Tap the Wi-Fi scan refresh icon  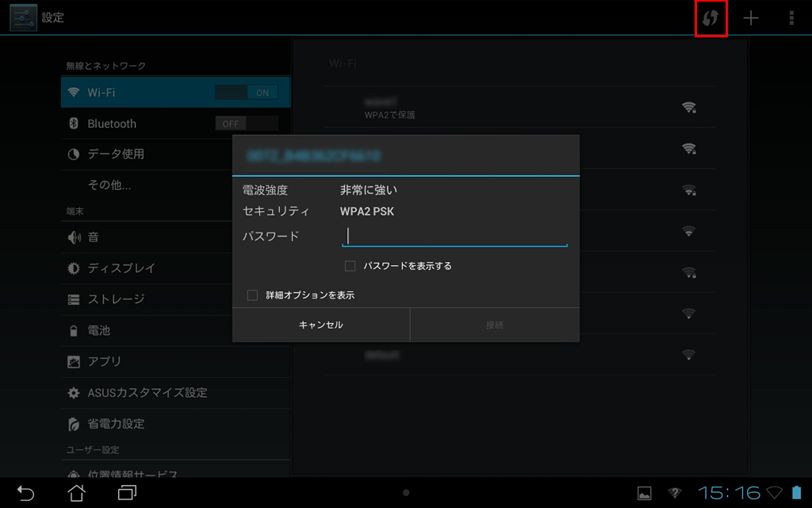710,18
